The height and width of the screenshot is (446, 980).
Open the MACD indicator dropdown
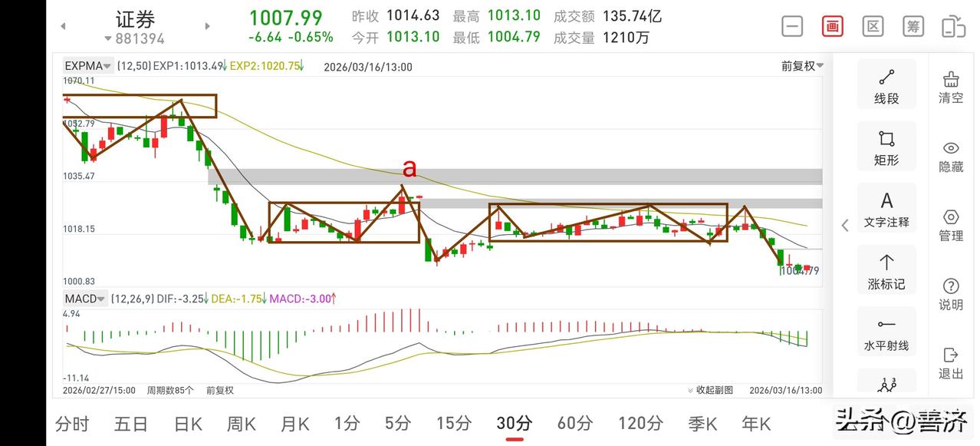point(85,298)
